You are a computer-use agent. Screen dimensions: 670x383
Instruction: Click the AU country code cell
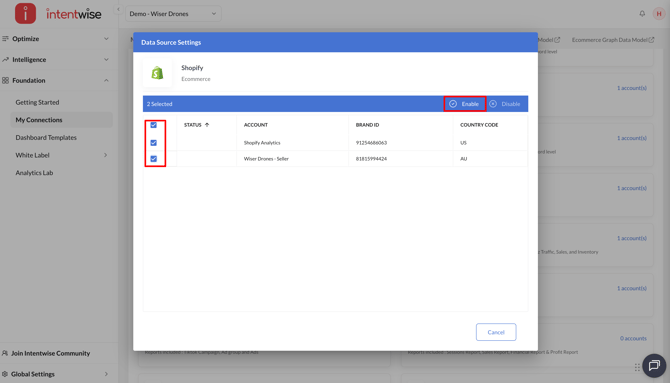point(464,159)
